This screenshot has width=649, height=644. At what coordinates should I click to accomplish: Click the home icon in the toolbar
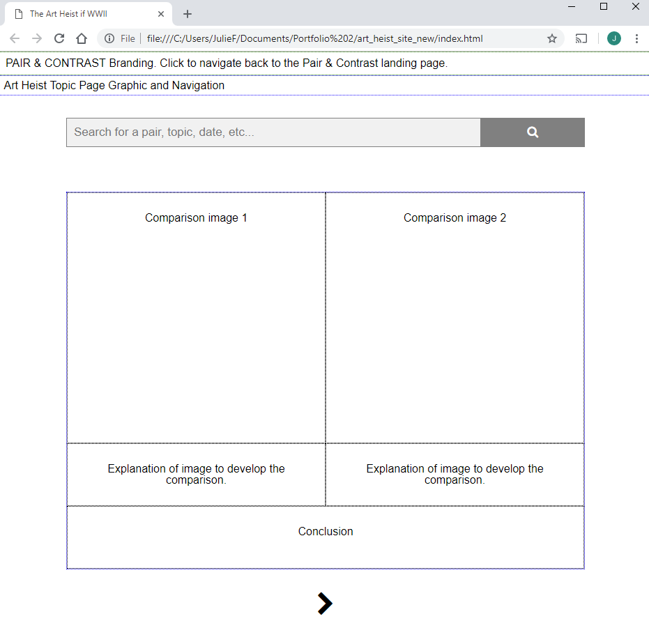pyautogui.click(x=81, y=38)
